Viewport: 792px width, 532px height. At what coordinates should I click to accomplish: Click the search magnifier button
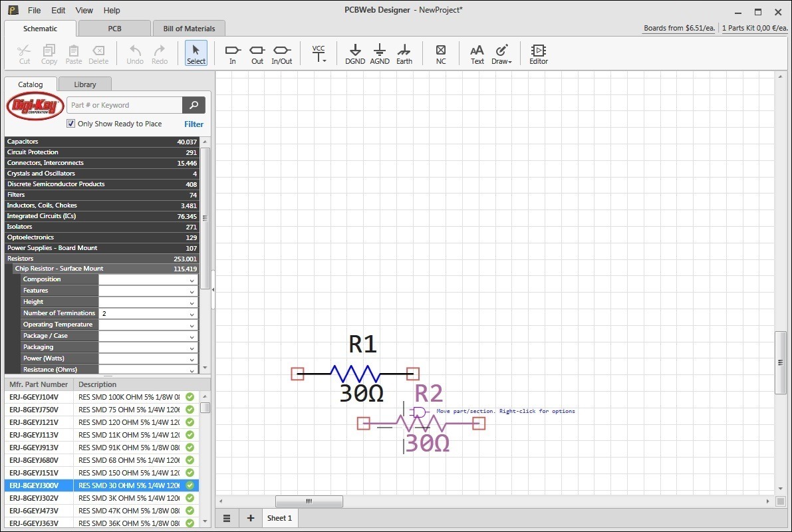(194, 105)
